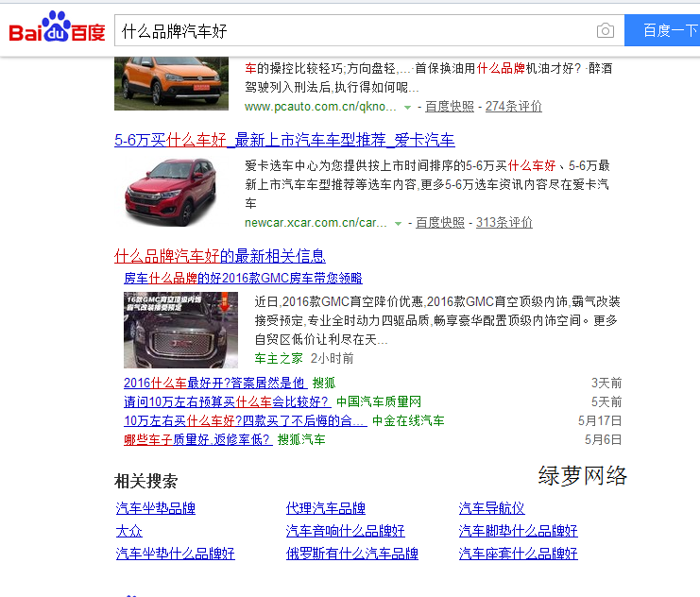Open the red SUV thumbnail
This screenshot has height=597, width=700.
[171, 192]
